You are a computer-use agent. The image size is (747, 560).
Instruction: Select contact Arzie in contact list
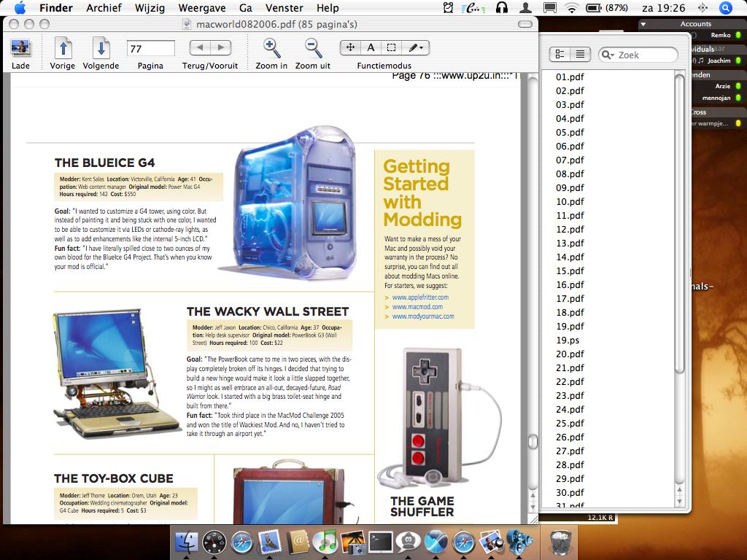pyautogui.click(x=723, y=87)
